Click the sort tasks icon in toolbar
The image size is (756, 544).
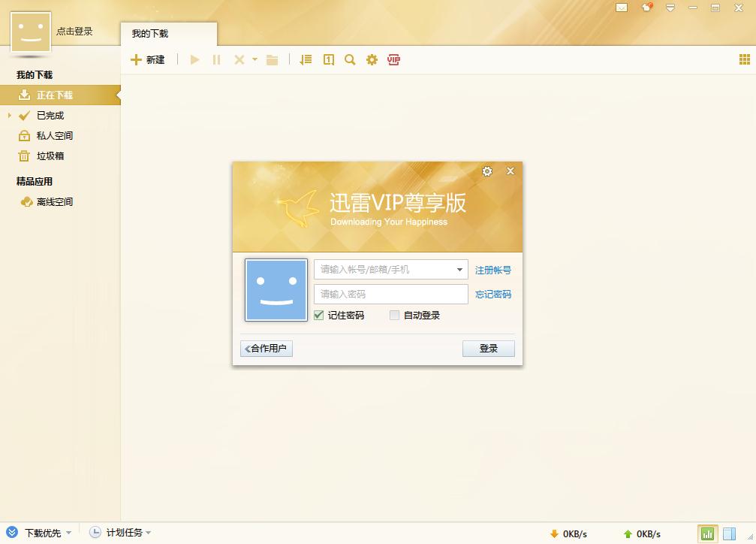306,59
